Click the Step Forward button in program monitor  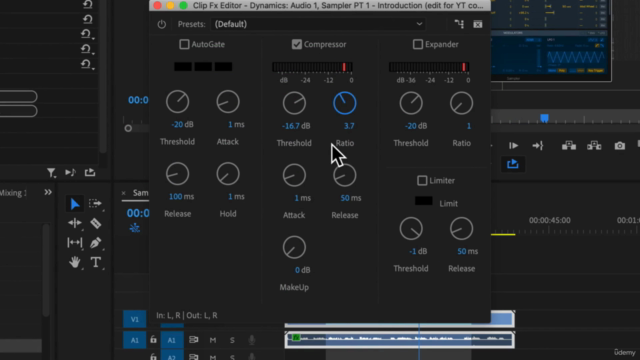[513, 146]
